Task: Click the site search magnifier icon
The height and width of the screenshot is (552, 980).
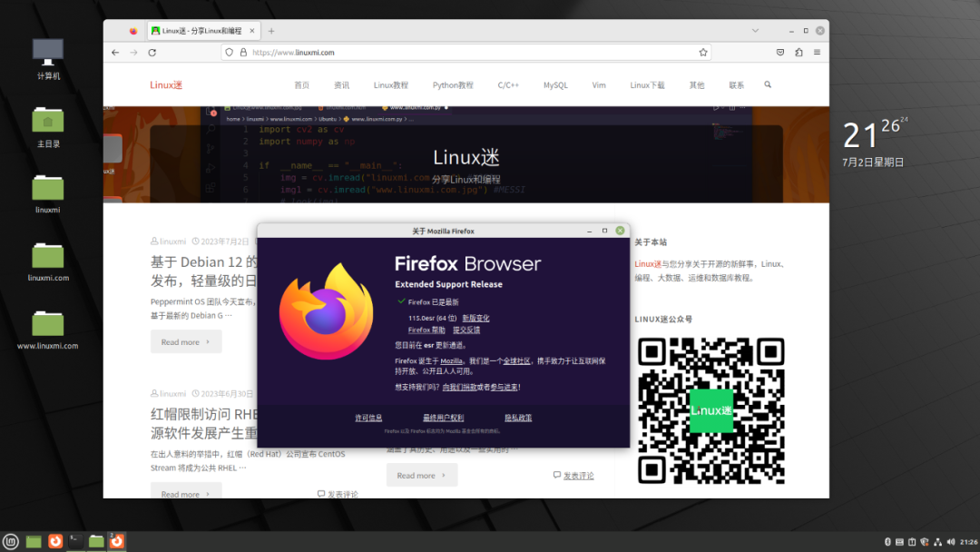Action: pos(768,84)
